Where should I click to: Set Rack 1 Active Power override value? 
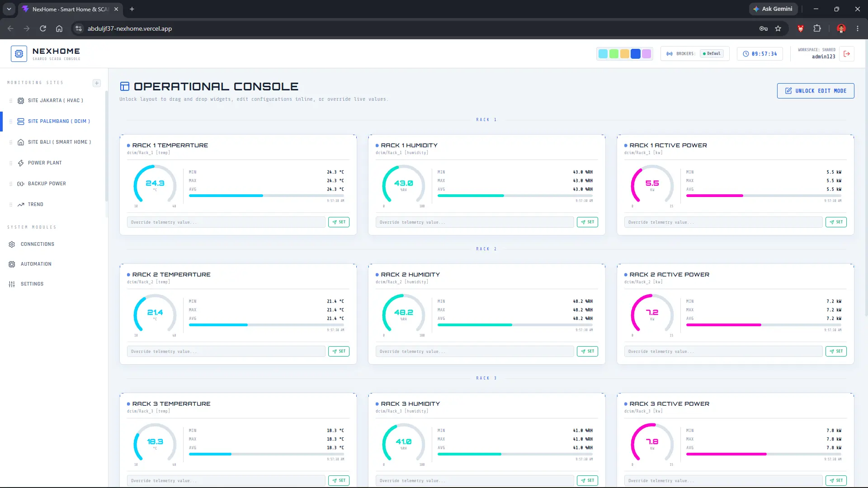pos(836,222)
